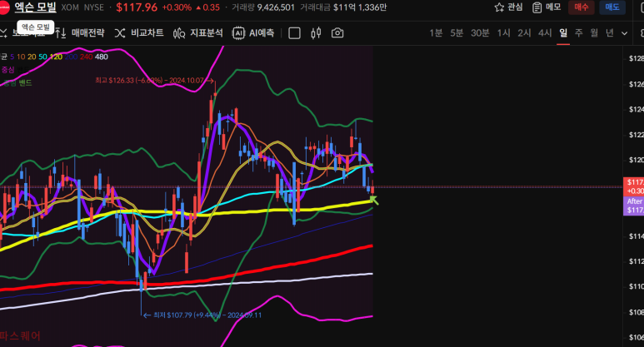The image size is (644, 347).
Task: Open the 메모 notepad icon
Action: (537, 7)
